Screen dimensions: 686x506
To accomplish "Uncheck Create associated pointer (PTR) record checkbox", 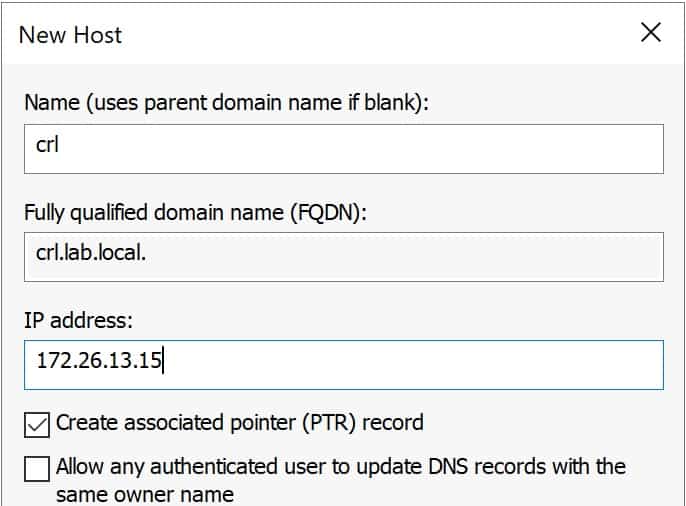I will (37, 425).
